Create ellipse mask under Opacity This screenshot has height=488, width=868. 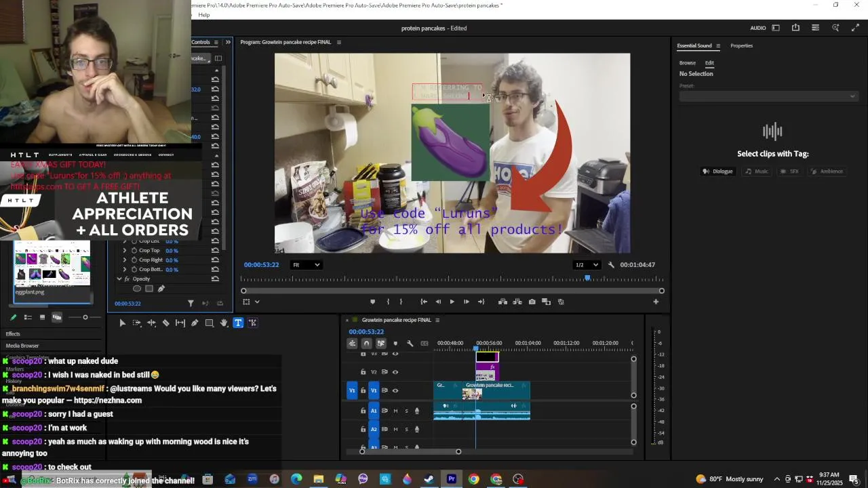tap(137, 289)
